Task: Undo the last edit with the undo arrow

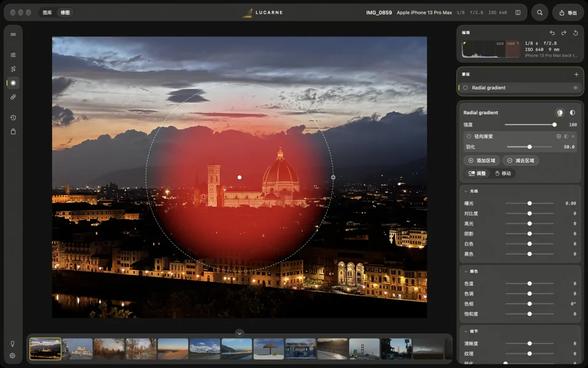Action: [x=552, y=33]
